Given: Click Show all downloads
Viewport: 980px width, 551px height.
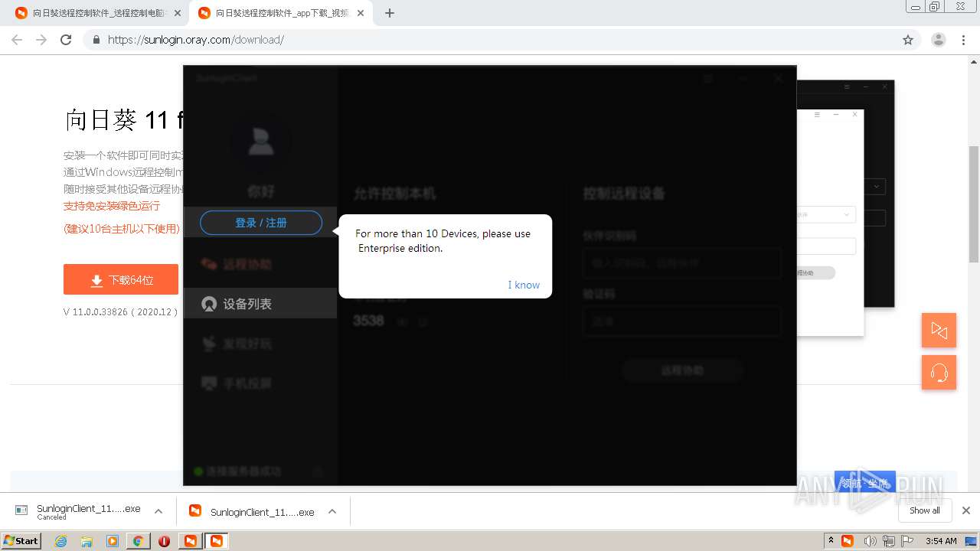Looking at the screenshot, I should [x=925, y=510].
